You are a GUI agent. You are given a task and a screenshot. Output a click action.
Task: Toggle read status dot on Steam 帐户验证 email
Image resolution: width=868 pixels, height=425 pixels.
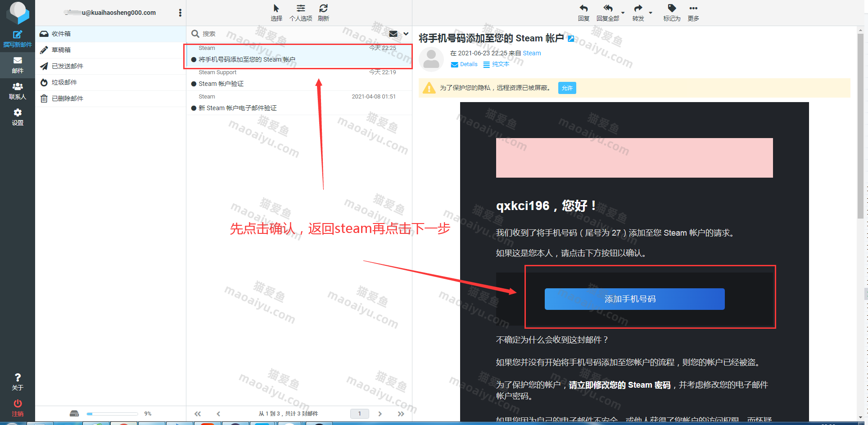tap(194, 84)
